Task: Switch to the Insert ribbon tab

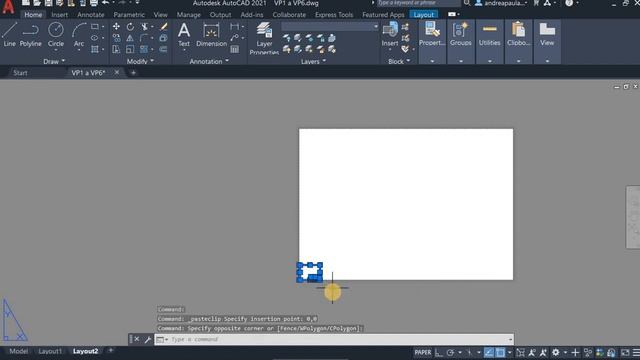Action: (x=60, y=15)
